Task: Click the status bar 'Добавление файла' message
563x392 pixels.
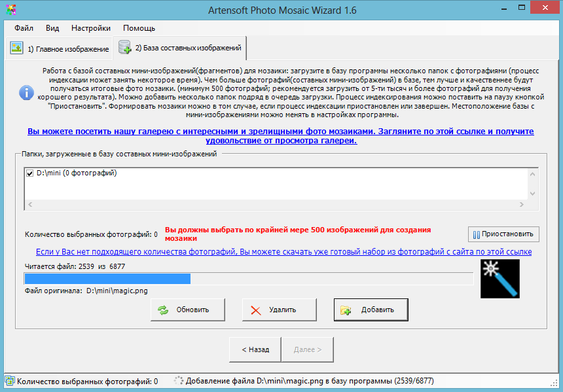Action: (x=310, y=381)
